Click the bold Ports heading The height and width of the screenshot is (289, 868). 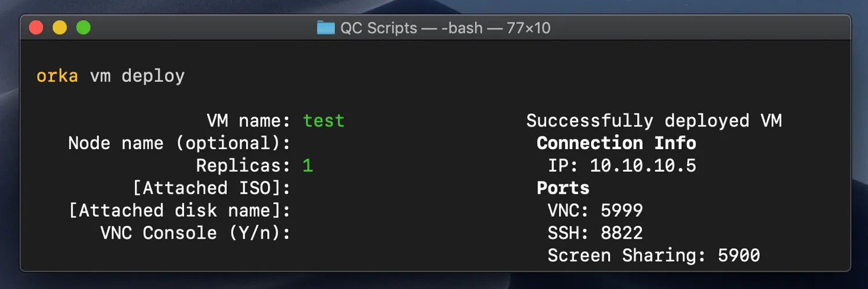click(563, 188)
